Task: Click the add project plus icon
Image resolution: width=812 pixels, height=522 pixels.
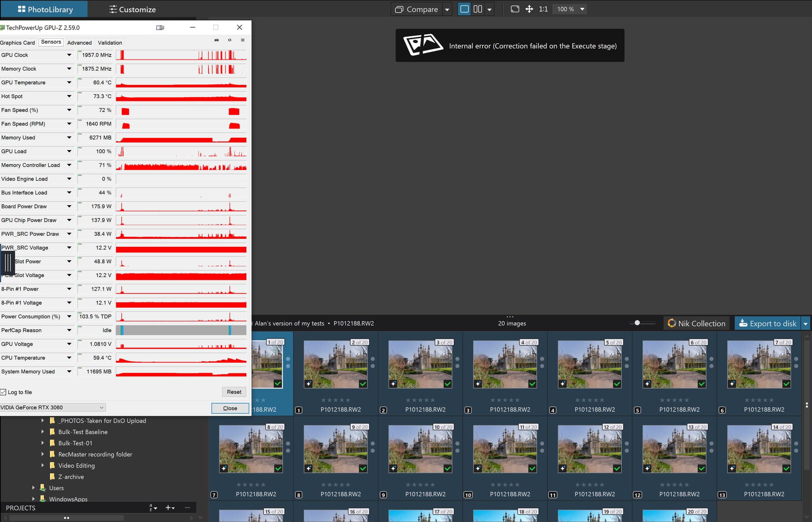Action: (x=168, y=508)
